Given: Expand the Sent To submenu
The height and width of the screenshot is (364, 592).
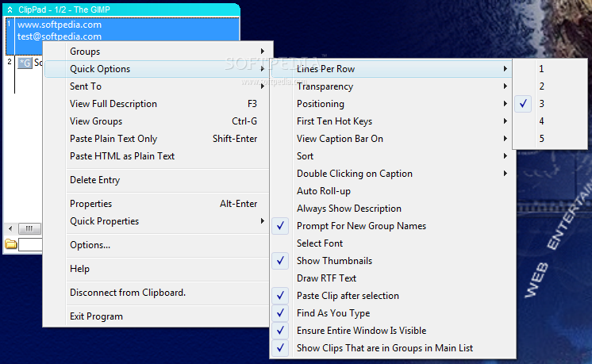Looking at the screenshot, I should [157, 86].
